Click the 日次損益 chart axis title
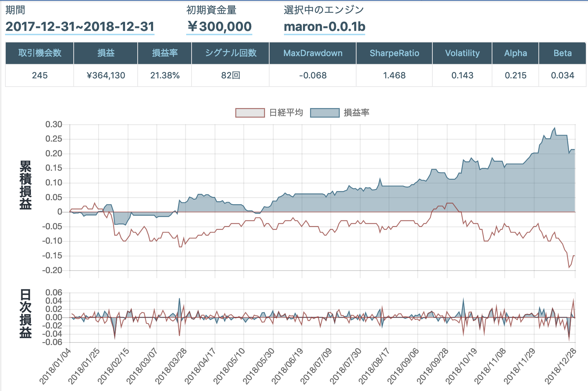This screenshot has width=588, height=391. [x=26, y=314]
